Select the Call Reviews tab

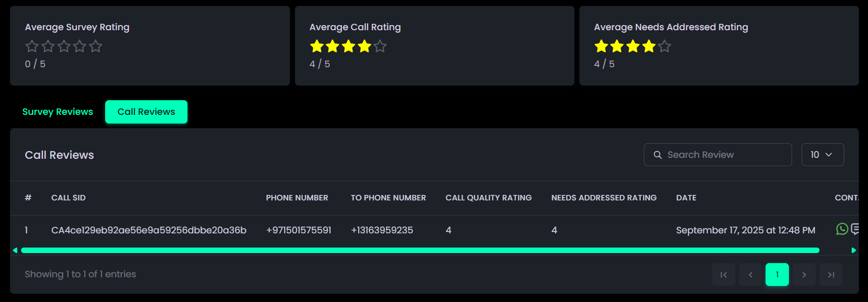(x=146, y=112)
